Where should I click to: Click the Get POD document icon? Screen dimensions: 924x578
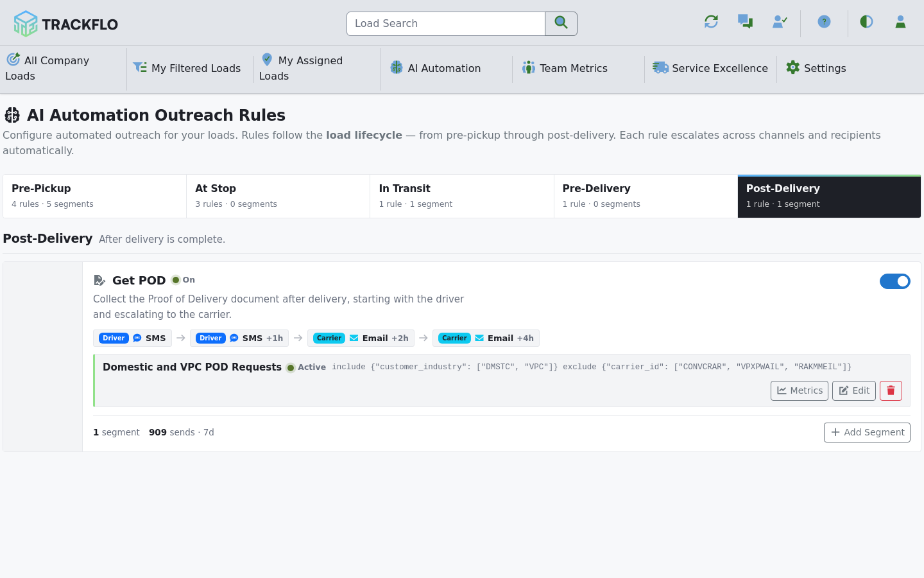99,281
